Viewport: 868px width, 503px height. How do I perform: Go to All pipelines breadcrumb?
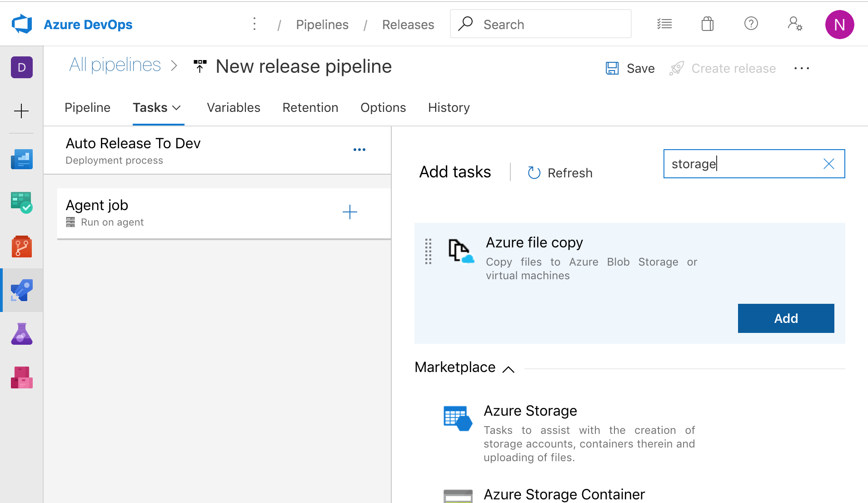pyautogui.click(x=115, y=65)
